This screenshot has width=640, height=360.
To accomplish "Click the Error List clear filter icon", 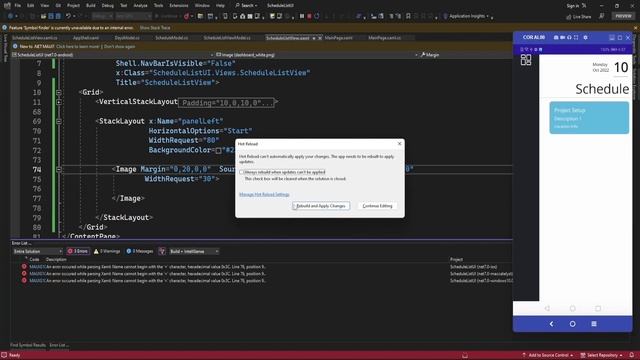I will [162, 251].
